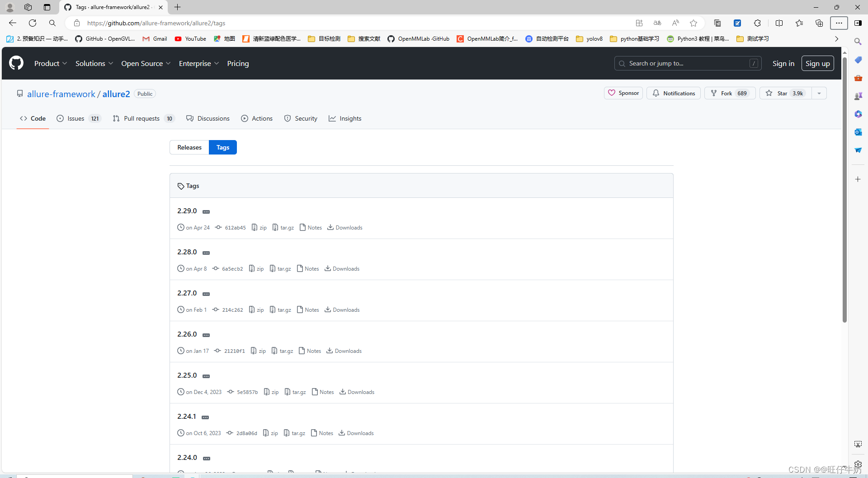The width and height of the screenshot is (868, 478).
Task: Open the Star list dropdown arrow
Action: (x=819, y=93)
